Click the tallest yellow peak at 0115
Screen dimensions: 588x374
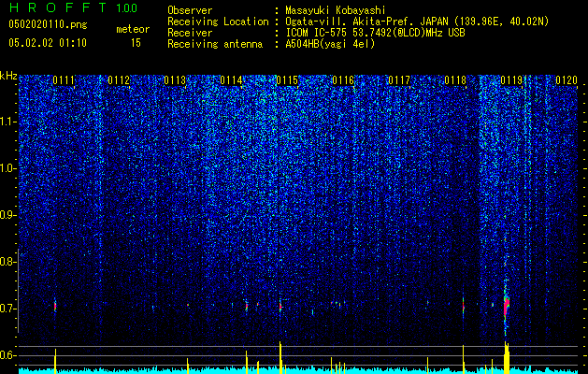[280, 357]
